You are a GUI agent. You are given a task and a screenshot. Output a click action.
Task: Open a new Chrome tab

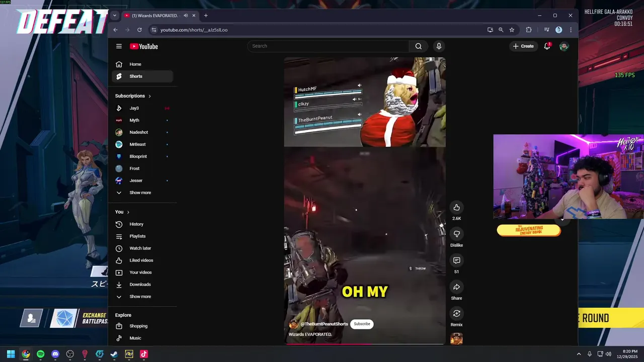pos(206,16)
